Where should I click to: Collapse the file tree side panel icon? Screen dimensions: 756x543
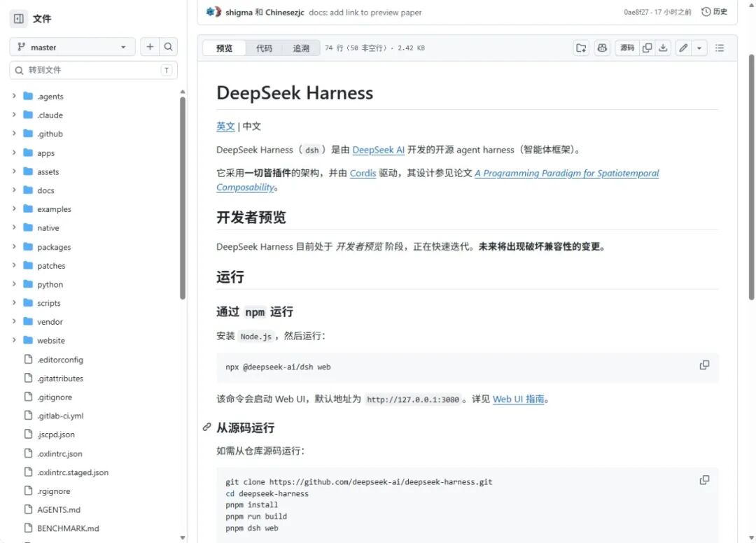pyautogui.click(x=19, y=19)
